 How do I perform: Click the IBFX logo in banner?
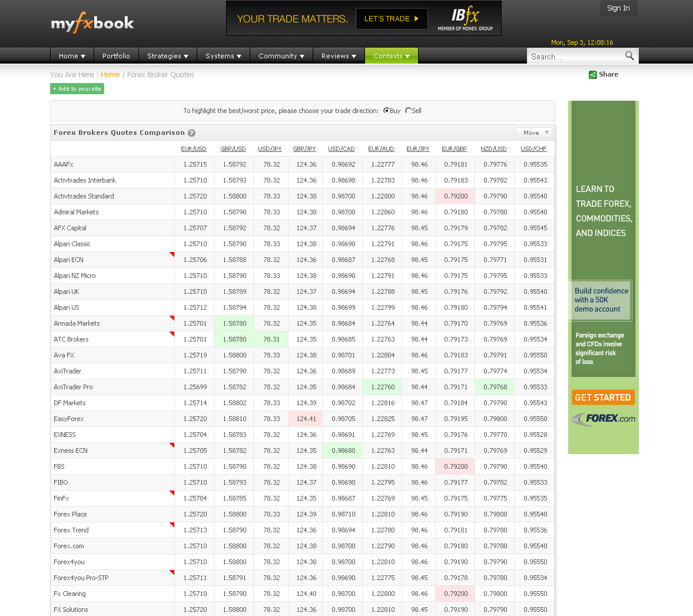click(465, 19)
